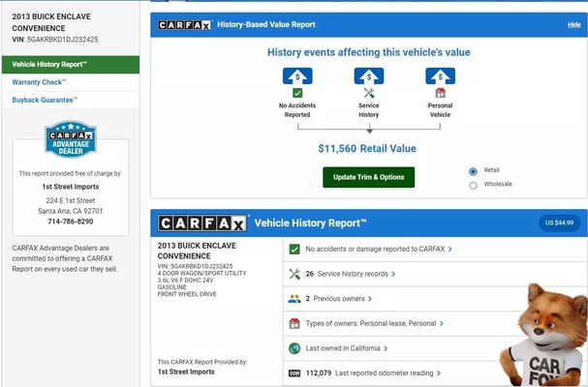Click green check icon beside No accidents or damage
This screenshot has height=387, width=588.
(294, 250)
